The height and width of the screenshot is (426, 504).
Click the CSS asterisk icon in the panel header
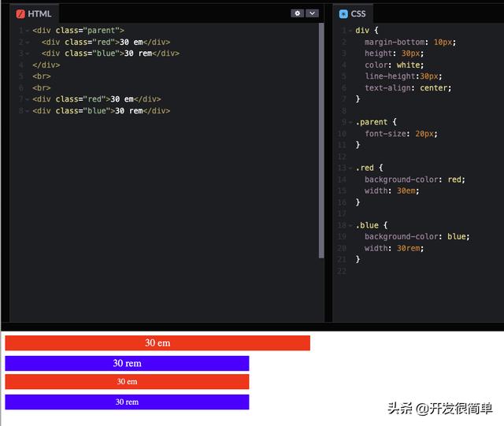(x=343, y=13)
